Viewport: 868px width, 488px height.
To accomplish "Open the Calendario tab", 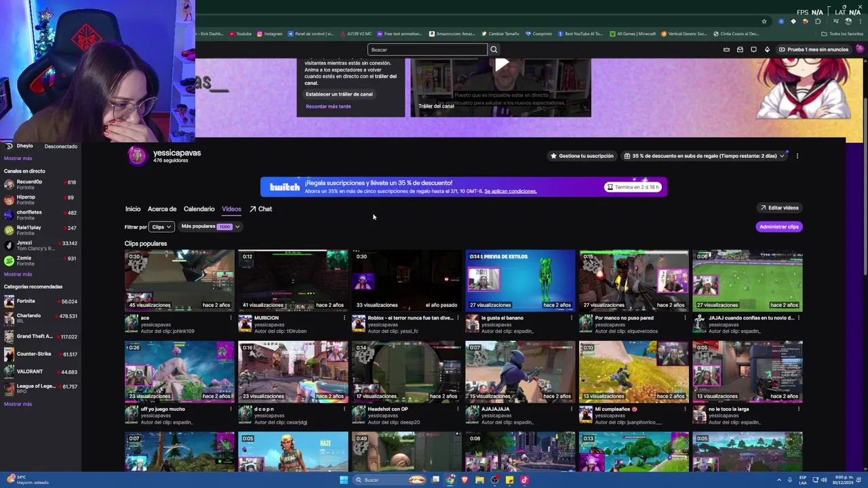I will 199,209.
